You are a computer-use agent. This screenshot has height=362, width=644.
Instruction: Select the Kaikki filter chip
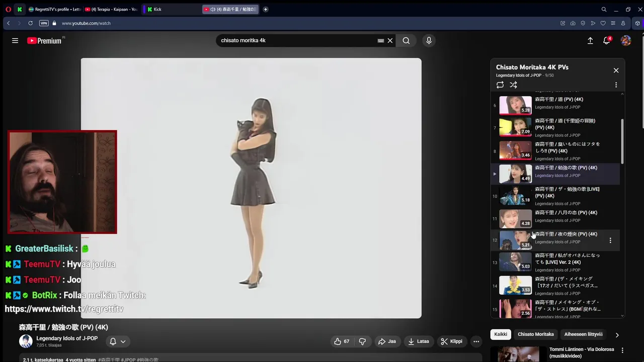click(x=501, y=334)
